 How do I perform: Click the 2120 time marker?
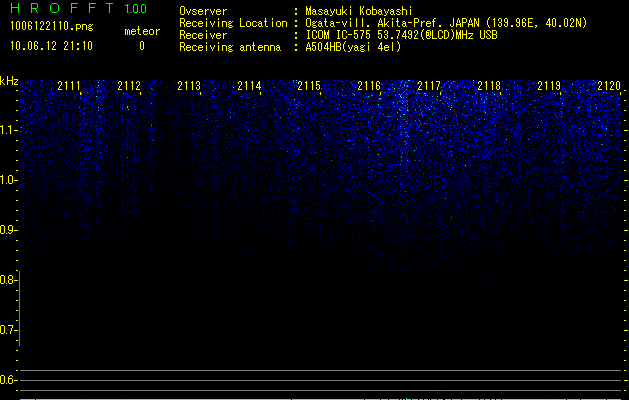609,85
